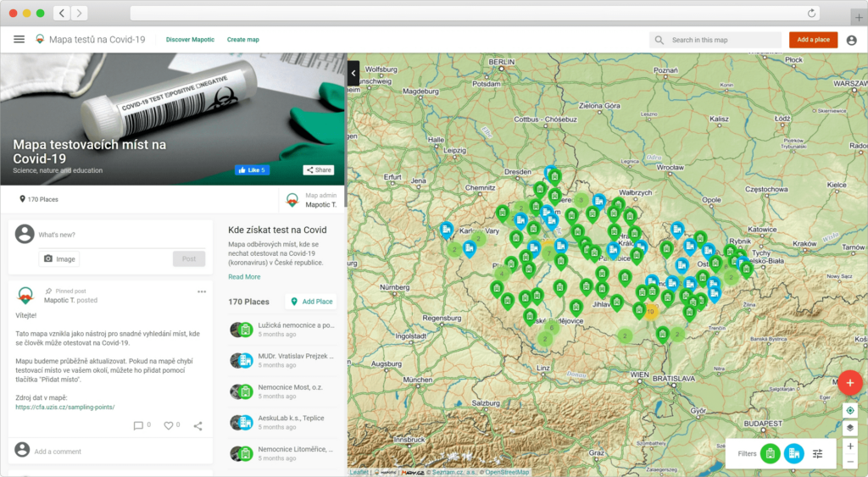868x477 pixels.
Task: Click the Mapa testů na Covid-19 title
Action: (x=97, y=39)
